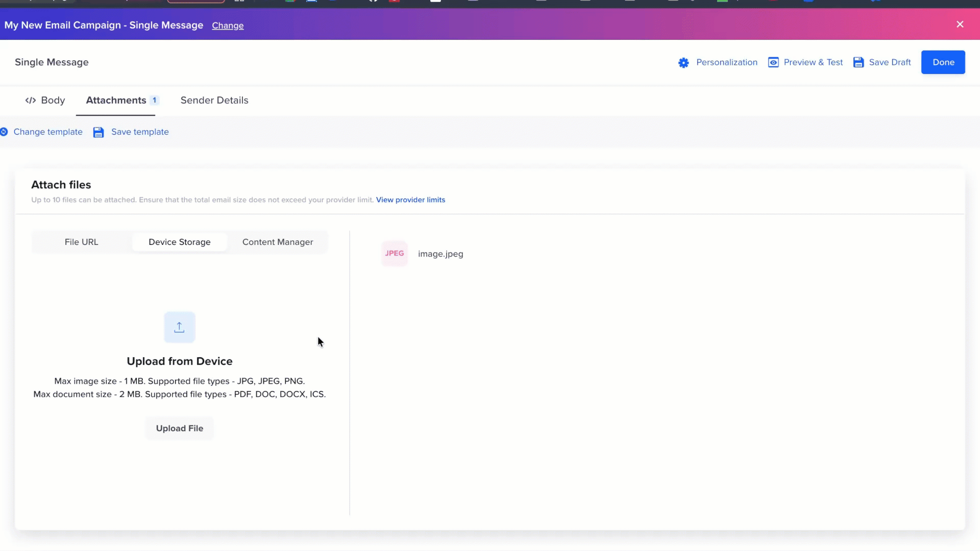Open the Personalization gear icon
This screenshot has width=980, height=551.
(684, 62)
